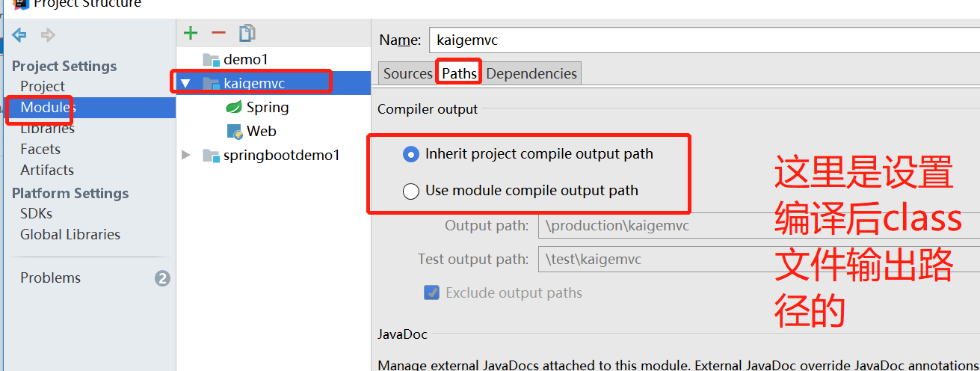The height and width of the screenshot is (371, 980).
Task: Expand the springbootdemo1 module
Action: point(186,155)
